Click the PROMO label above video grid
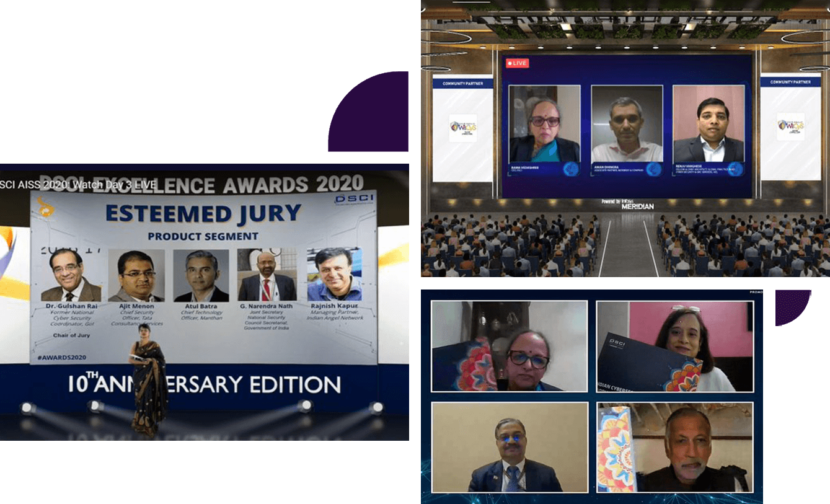The height and width of the screenshot is (504, 830). point(756,292)
